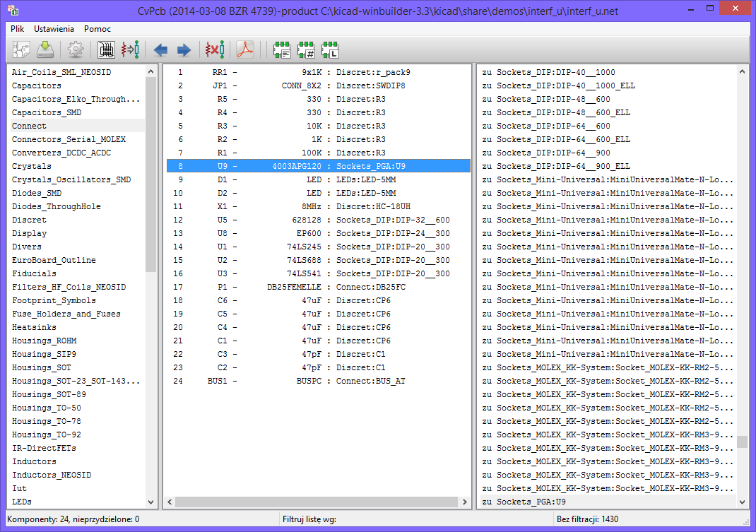Open the Pomoc menu
Image resolution: width=756 pixels, height=532 pixels.
(x=98, y=29)
